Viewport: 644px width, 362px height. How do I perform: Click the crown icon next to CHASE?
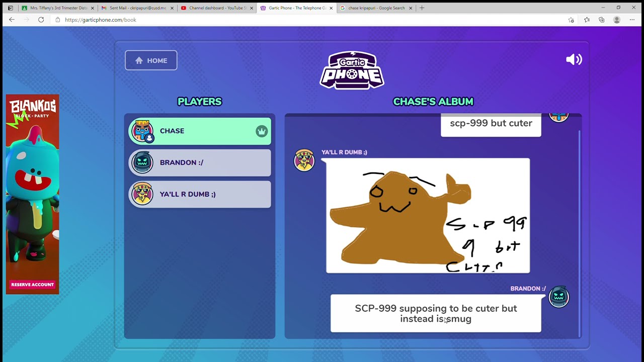(261, 131)
